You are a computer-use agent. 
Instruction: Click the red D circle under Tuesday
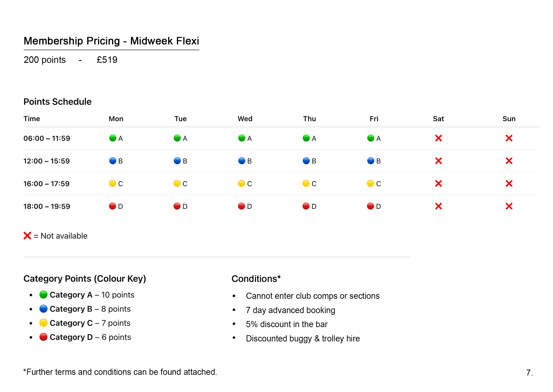[177, 206]
